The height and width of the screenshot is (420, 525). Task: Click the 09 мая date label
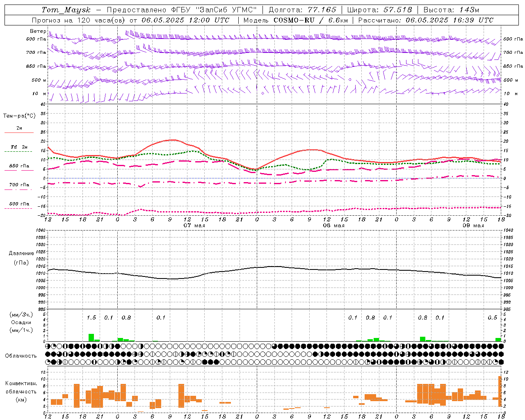pos(473,226)
